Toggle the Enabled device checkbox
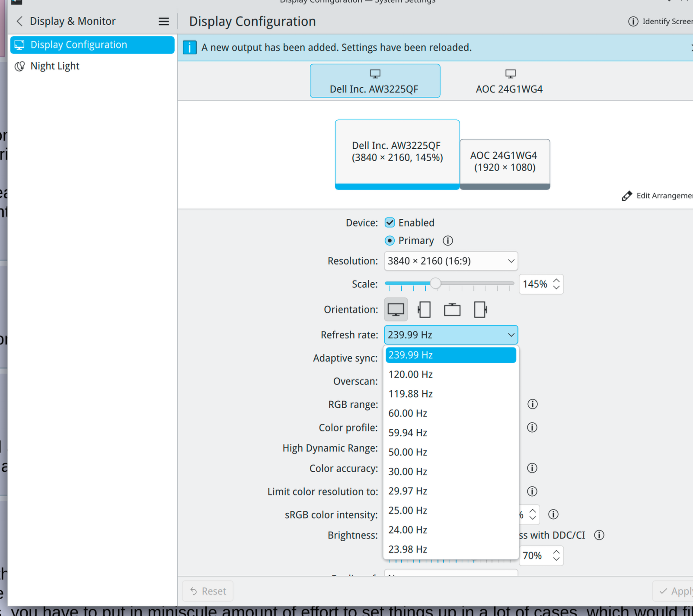Screen dimensions: 693x616 390,223
